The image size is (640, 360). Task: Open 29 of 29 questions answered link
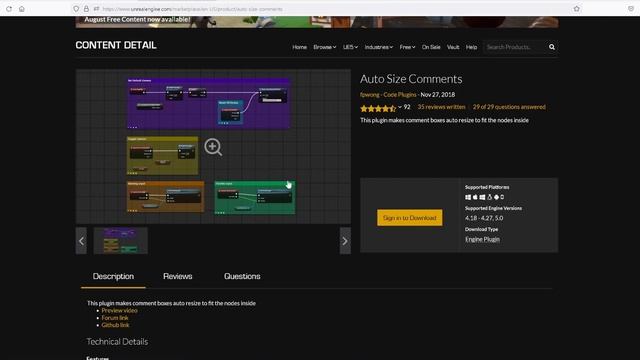[509, 107]
